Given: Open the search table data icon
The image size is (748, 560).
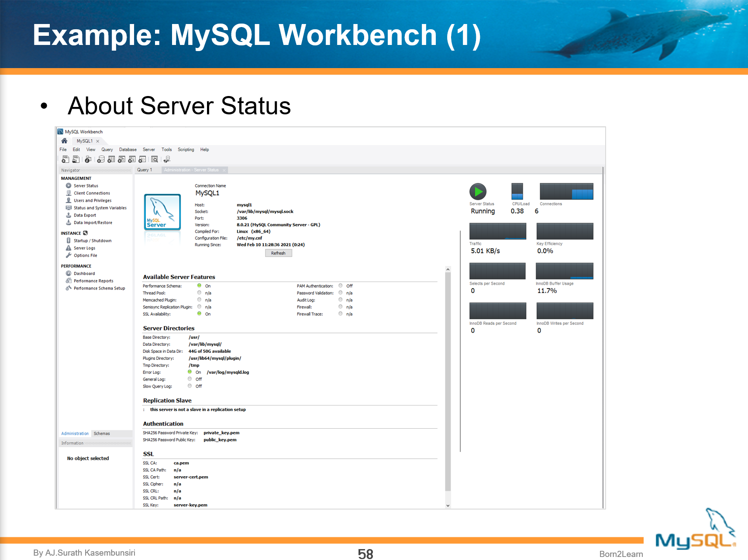Looking at the screenshot, I should [x=154, y=159].
